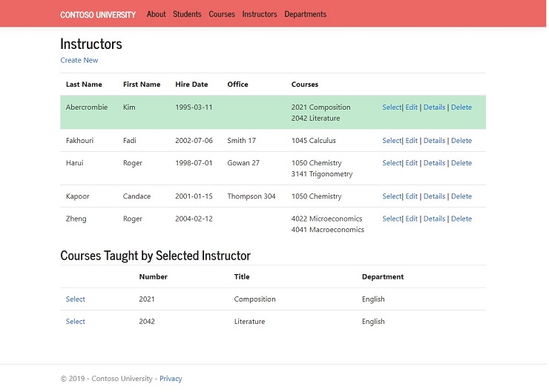View Details for Abercrombie
The width and height of the screenshot is (549, 392).
[x=434, y=107]
